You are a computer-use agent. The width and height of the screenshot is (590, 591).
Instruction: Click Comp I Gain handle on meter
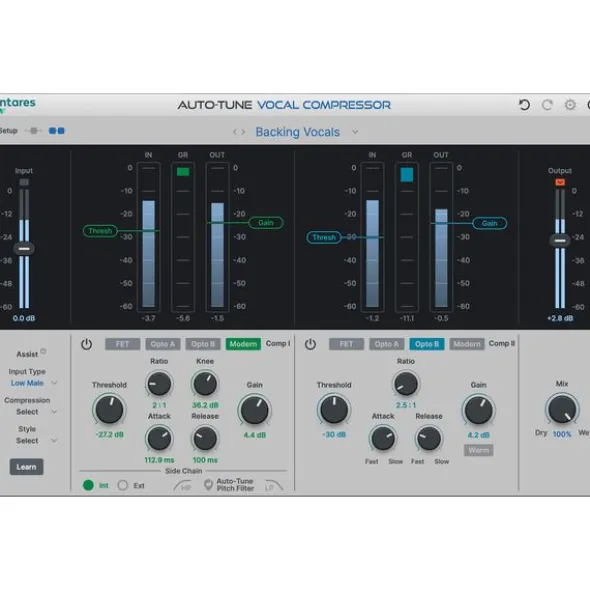coord(266,222)
